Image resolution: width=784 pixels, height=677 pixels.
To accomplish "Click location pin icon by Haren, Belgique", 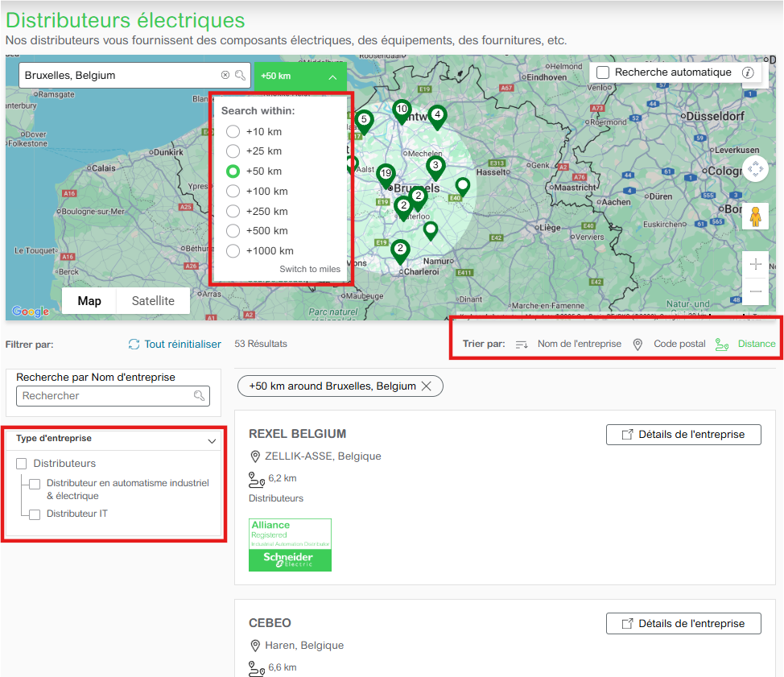I will tap(255, 646).
